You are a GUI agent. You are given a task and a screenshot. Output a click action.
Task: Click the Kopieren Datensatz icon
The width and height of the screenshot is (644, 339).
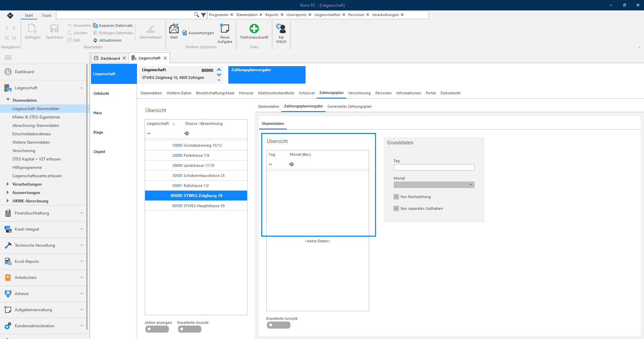[95, 26]
